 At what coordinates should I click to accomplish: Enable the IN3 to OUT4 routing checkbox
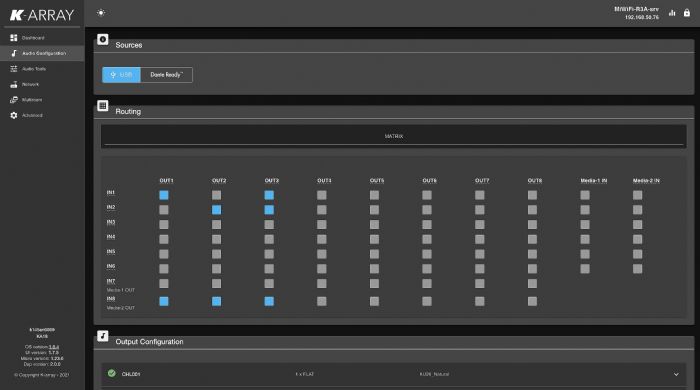pyautogui.click(x=321, y=224)
